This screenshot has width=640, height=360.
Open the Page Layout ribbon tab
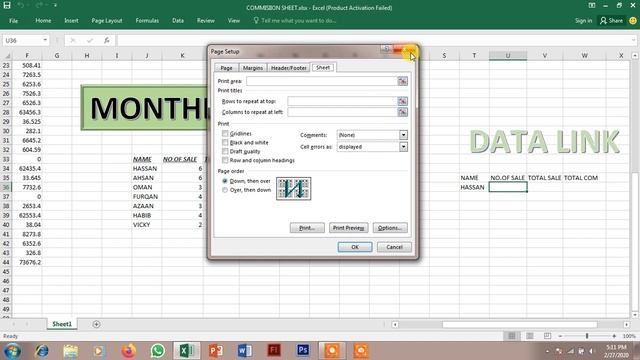(x=107, y=20)
